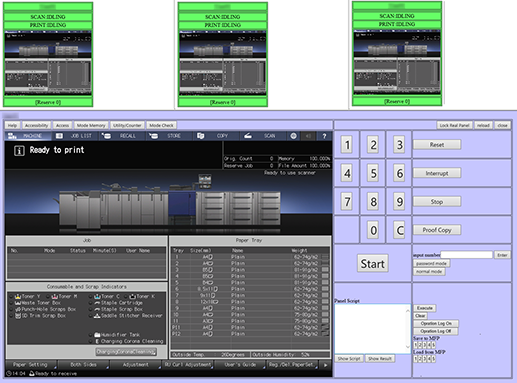Open Mode Memory
Image resolution: width=517 pixels, height=383 pixels.
(91, 125)
